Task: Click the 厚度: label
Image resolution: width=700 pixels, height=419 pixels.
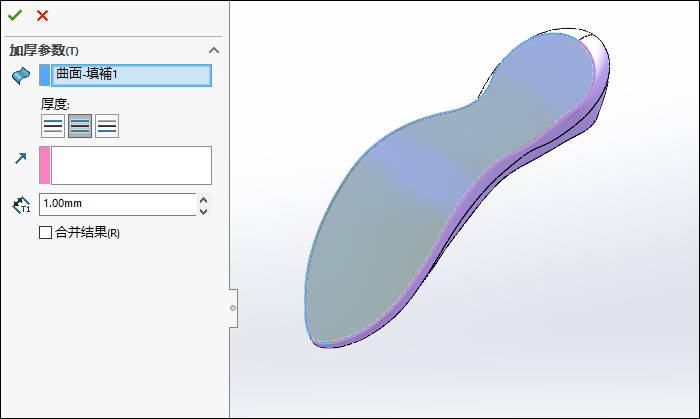Action: [55, 104]
